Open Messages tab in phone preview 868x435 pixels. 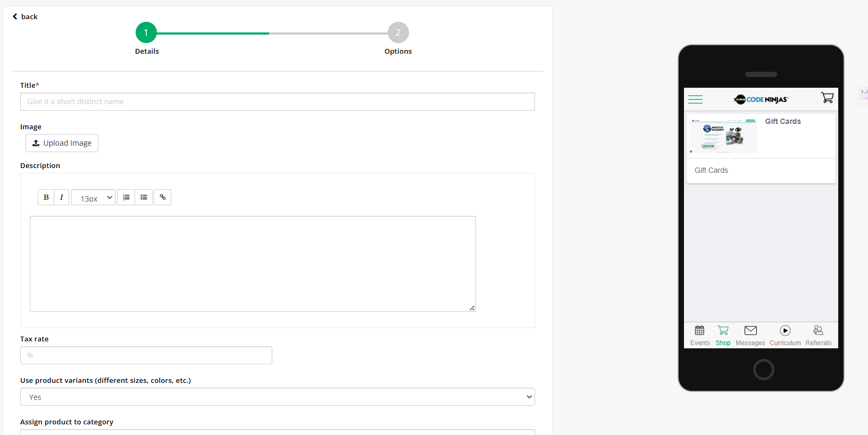pyautogui.click(x=750, y=336)
